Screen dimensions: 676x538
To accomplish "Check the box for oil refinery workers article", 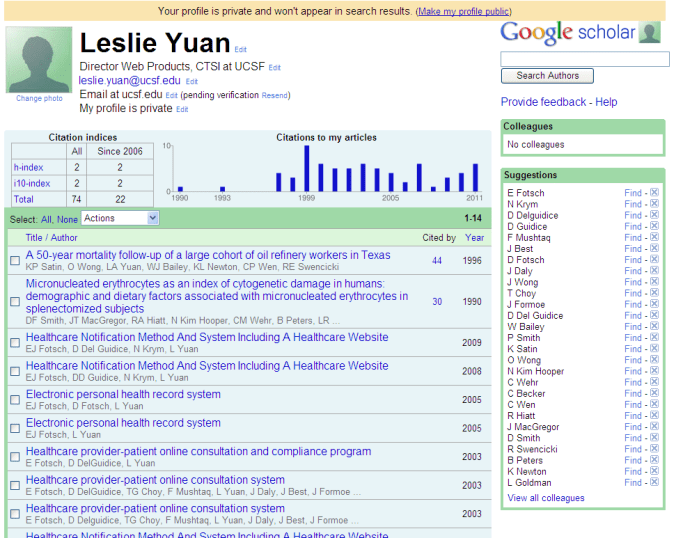I will 15,261.
